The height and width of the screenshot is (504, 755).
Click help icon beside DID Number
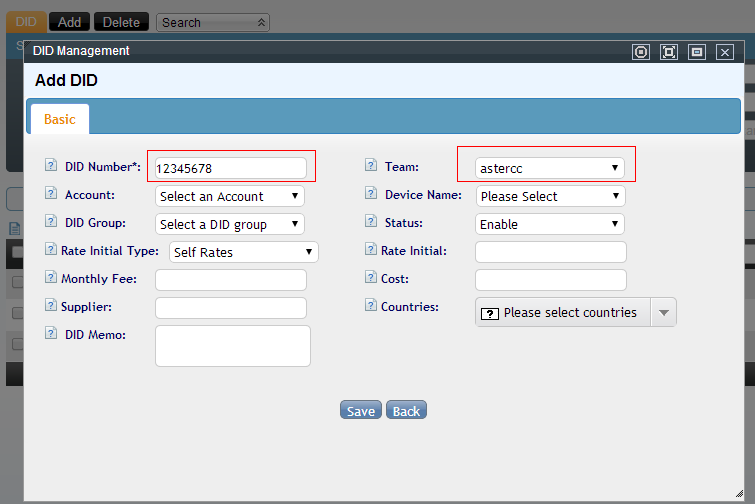coord(51,166)
